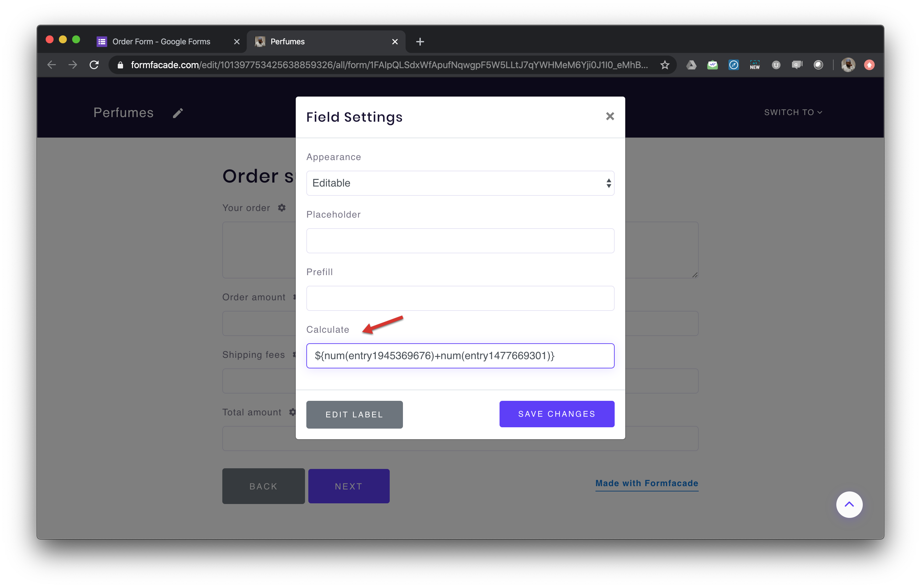Expand the "SWITCH TO" menu

[793, 112]
